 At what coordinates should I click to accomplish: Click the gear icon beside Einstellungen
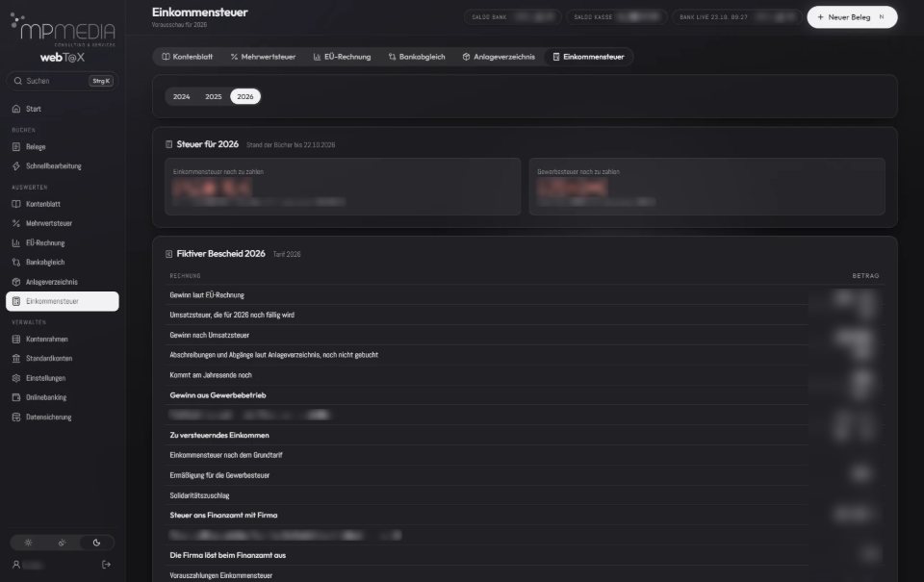(x=16, y=378)
